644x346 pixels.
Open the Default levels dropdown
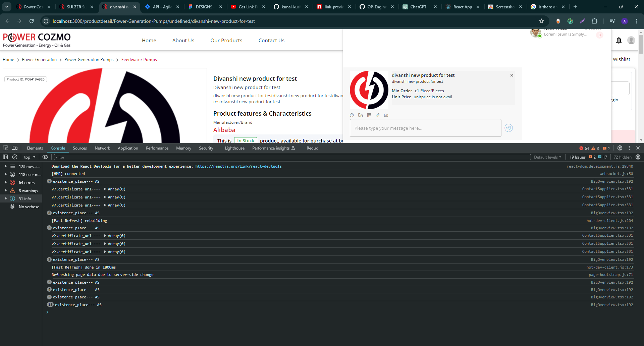[x=547, y=157]
